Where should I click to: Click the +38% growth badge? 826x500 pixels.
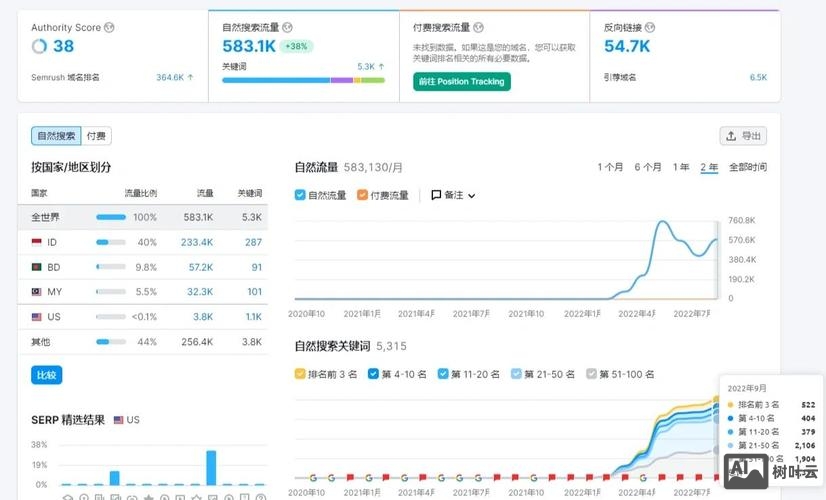coord(296,46)
